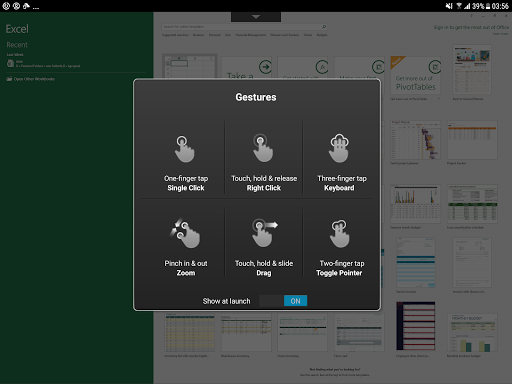Turn off the Show at launch switch
The width and height of the screenshot is (512, 384).
tap(283, 301)
